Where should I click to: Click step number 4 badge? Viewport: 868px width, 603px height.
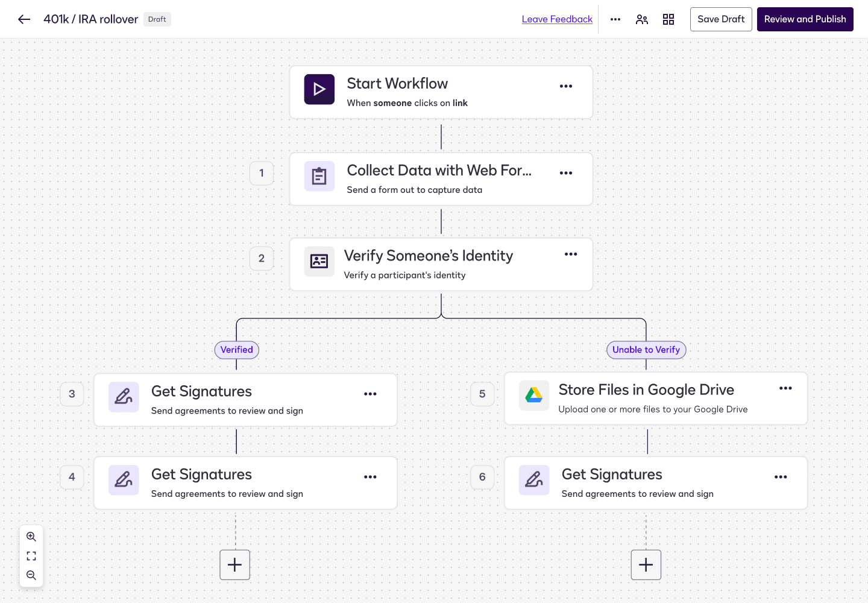tap(72, 478)
